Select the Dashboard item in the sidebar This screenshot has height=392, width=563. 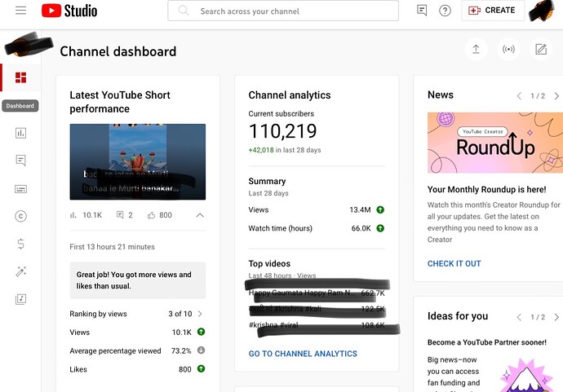[x=20, y=78]
